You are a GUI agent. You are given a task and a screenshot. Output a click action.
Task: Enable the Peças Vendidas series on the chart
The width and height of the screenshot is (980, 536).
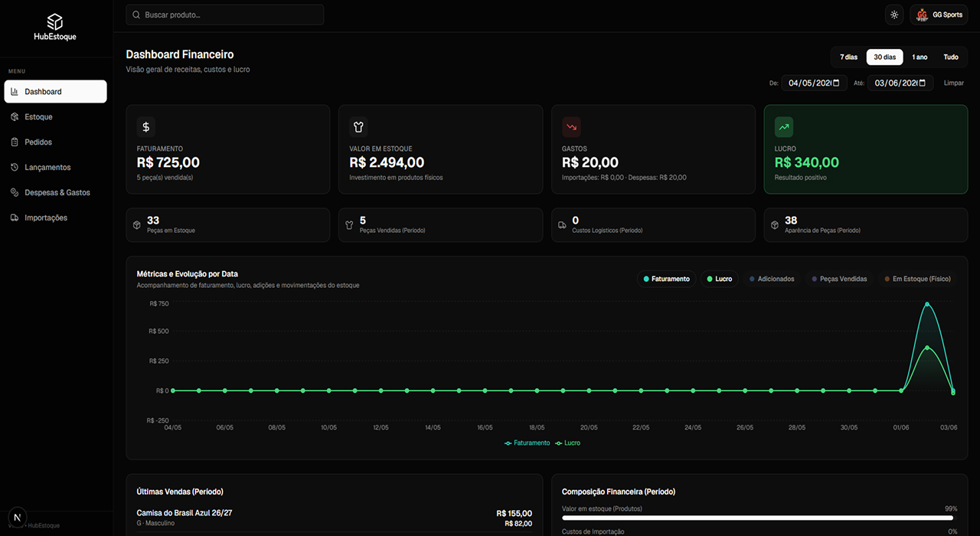pyautogui.click(x=839, y=279)
